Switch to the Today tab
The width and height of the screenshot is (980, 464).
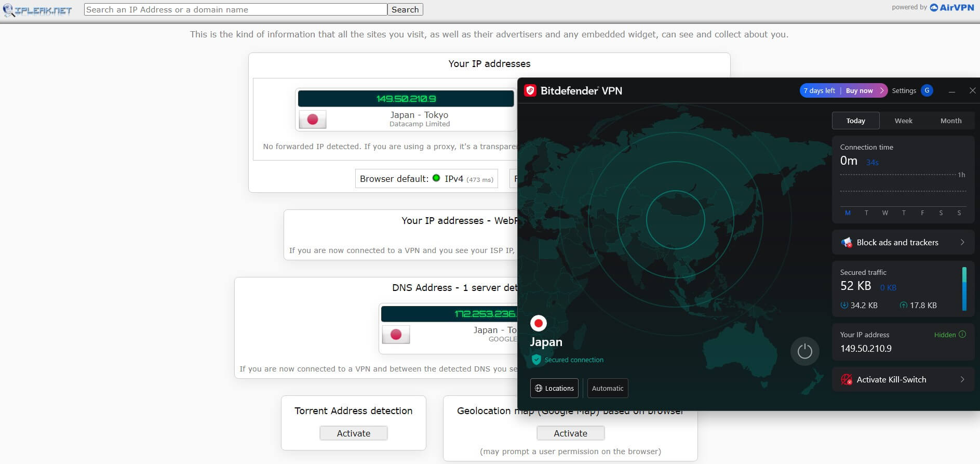tap(855, 121)
